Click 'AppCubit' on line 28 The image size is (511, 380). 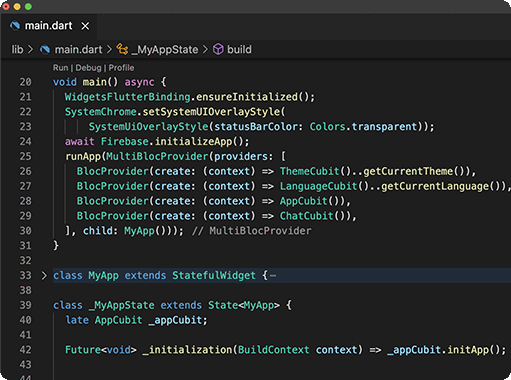[x=303, y=201]
